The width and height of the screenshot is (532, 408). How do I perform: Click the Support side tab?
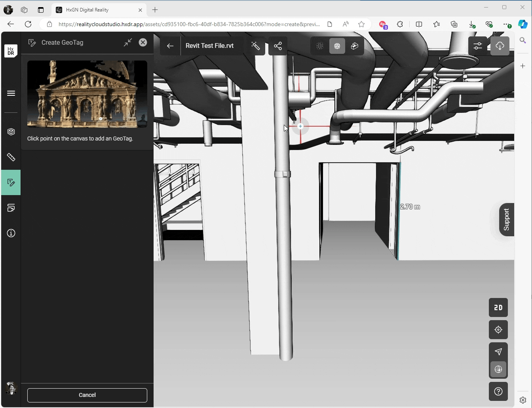506,220
